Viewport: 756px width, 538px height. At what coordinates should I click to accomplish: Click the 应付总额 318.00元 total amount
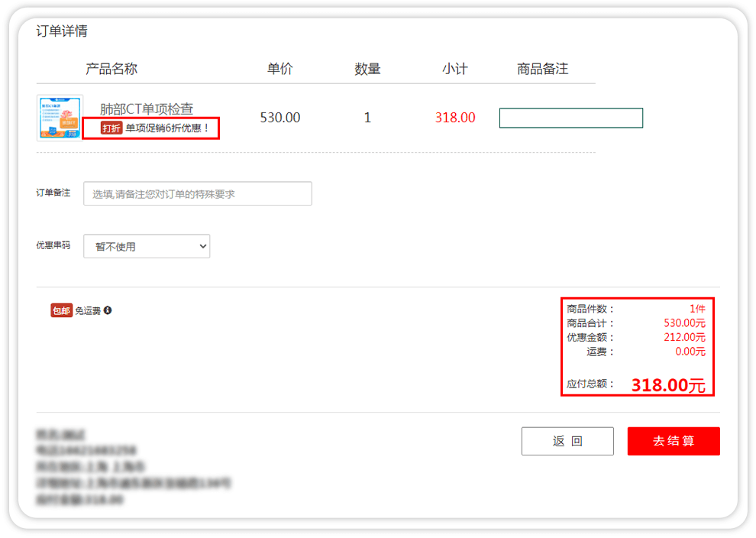pyautogui.click(x=667, y=385)
